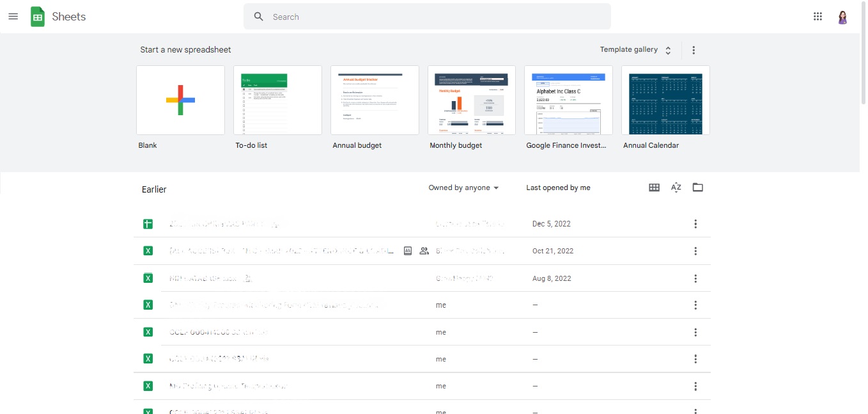This screenshot has width=868, height=414.
Task: Open more actions for the Oct 21, 2022 file
Action: click(695, 251)
